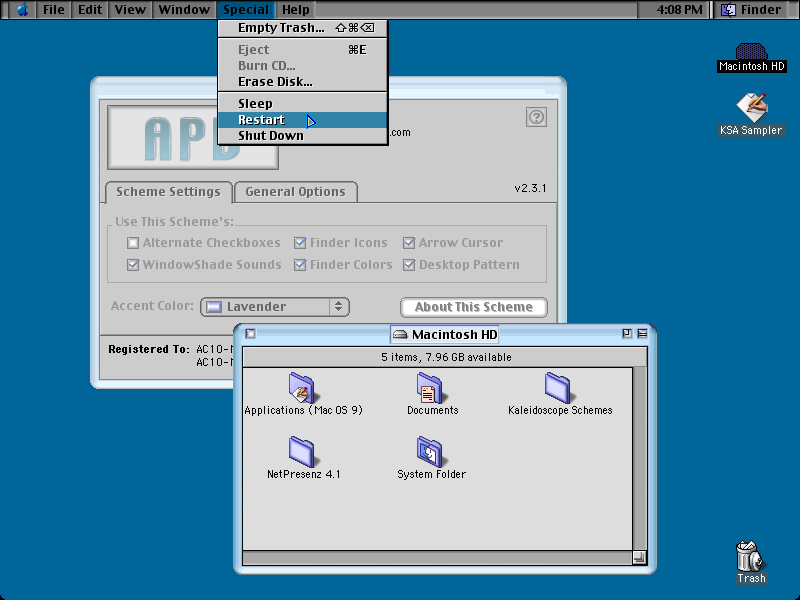The width and height of the screenshot is (800, 600).
Task: Select the Applications (Mac OS 9) folder icon
Action: [x=302, y=388]
